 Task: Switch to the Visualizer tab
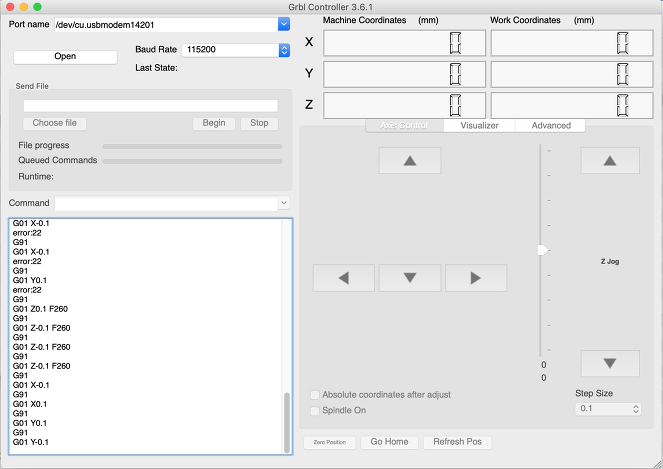tap(479, 126)
